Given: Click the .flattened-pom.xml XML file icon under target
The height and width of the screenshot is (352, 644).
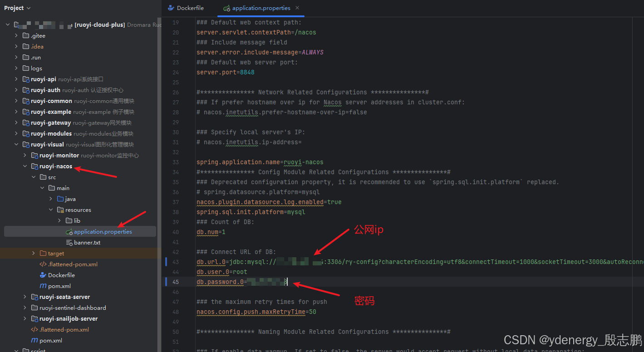Looking at the screenshot, I should (x=43, y=264).
